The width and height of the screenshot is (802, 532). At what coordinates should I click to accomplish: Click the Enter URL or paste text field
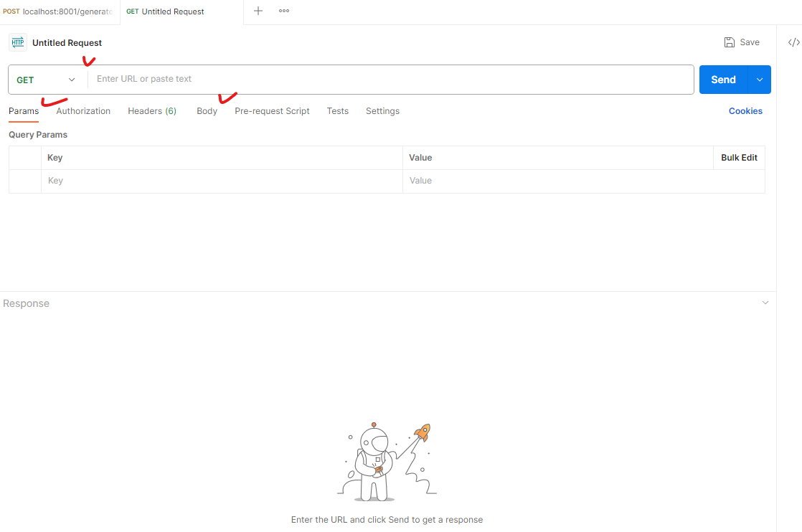(x=391, y=79)
